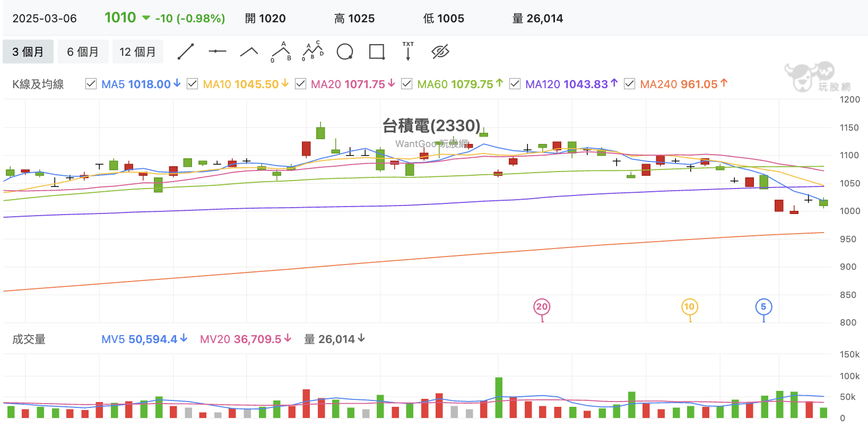The height and width of the screenshot is (427, 868).
Task: Toggle drawings visibility with crossed-eye icon
Action: click(440, 52)
